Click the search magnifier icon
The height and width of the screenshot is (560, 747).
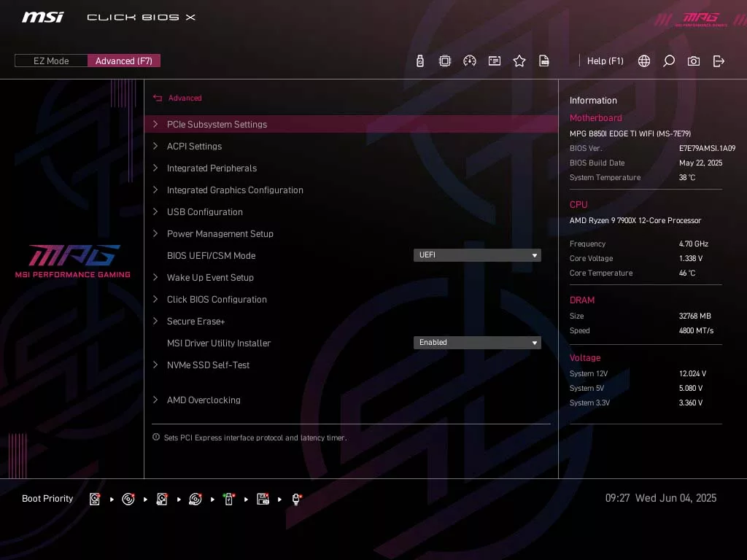(x=669, y=61)
